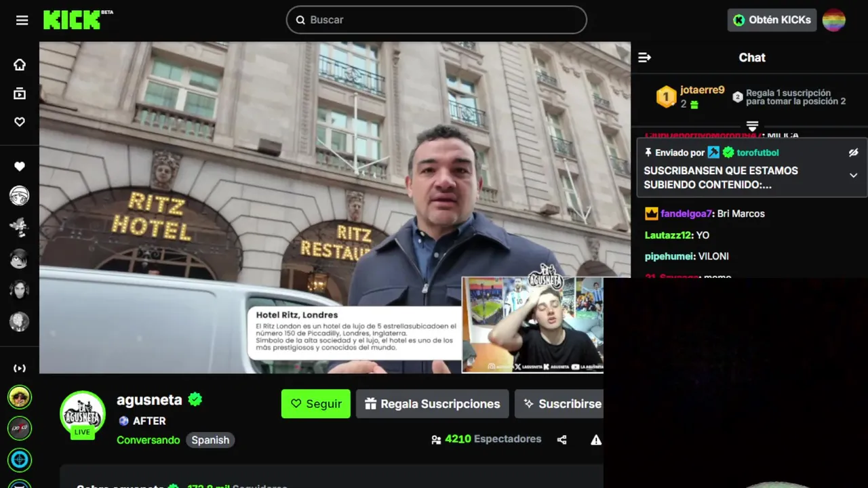This screenshot has height=488, width=868.
Task: Hide the pinned message
Action: click(853, 152)
